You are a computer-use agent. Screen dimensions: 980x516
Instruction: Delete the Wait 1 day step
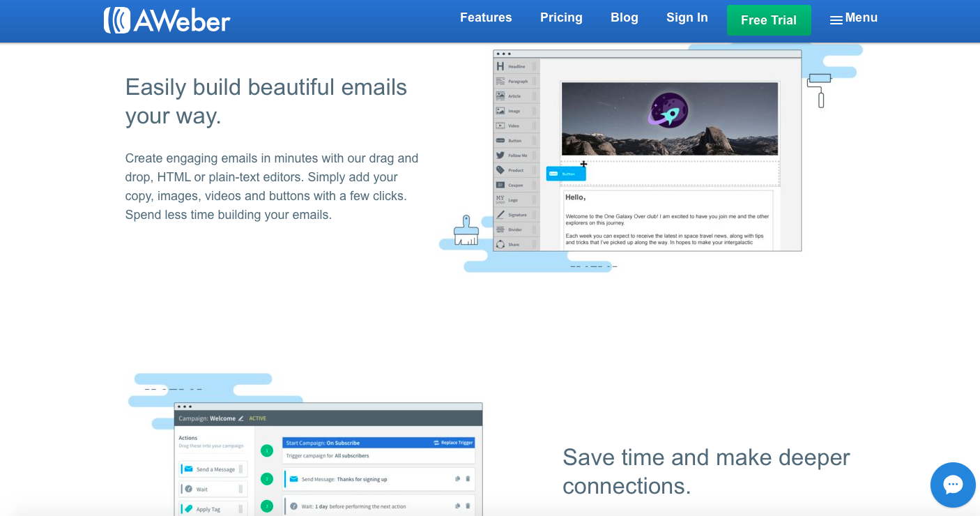tap(468, 506)
